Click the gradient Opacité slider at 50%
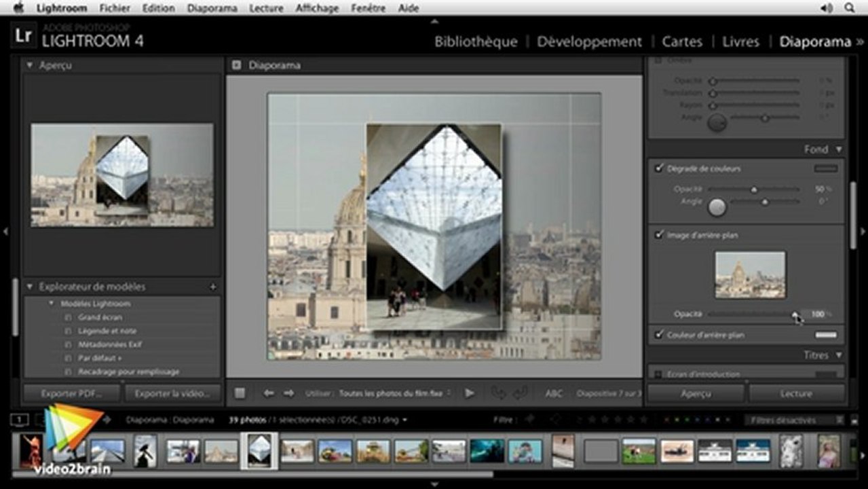 [x=753, y=189]
